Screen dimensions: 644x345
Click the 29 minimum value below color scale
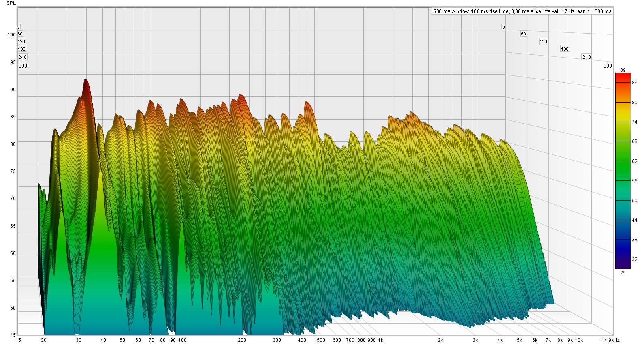tap(623, 273)
